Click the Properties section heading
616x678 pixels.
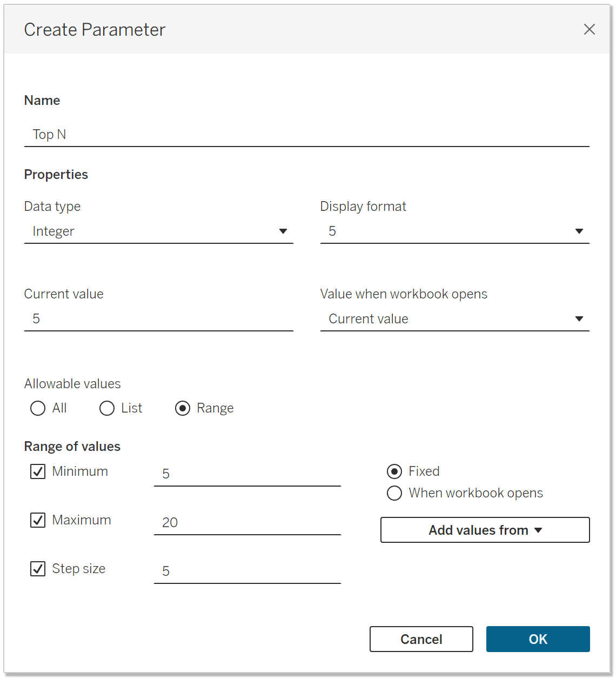coord(56,175)
